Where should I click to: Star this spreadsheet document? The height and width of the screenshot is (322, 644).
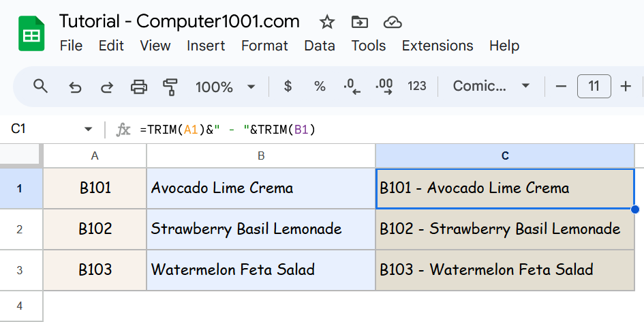(327, 22)
